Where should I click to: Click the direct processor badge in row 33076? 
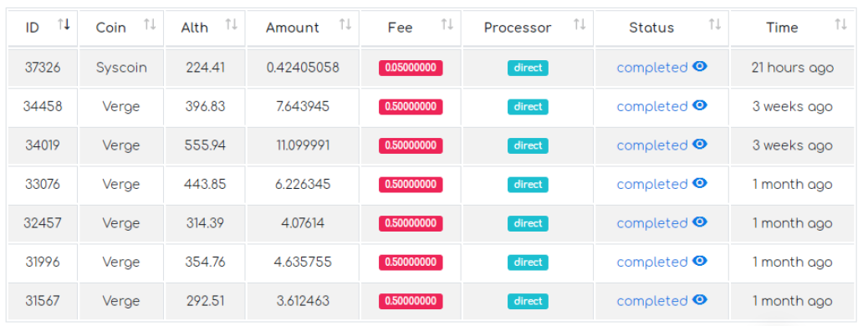(528, 184)
